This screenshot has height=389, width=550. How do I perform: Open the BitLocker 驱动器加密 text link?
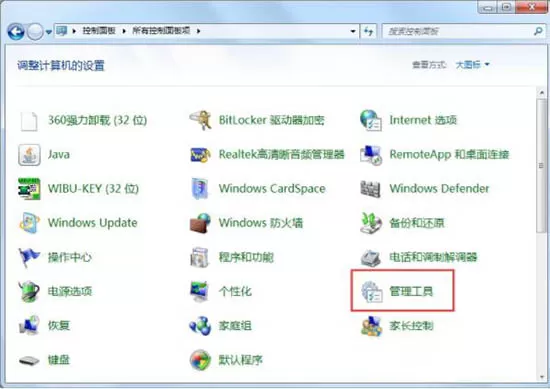pos(271,120)
